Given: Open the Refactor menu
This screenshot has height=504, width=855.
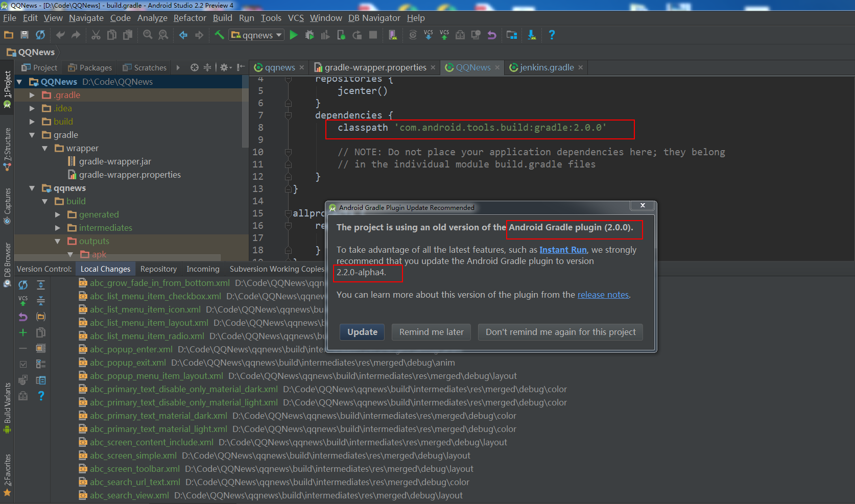Looking at the screenshot, I should 190,18.
